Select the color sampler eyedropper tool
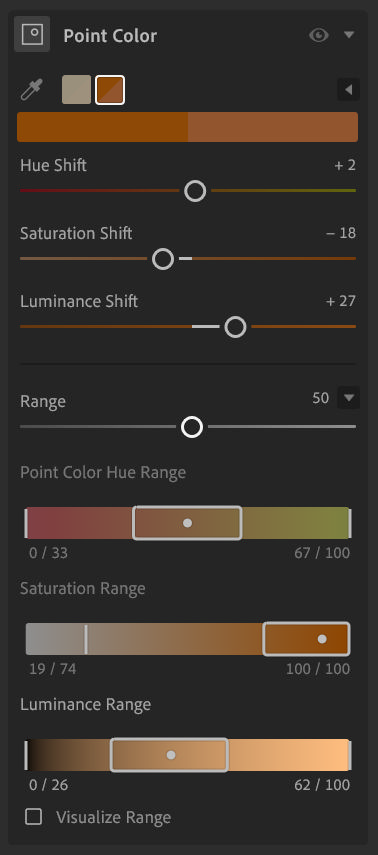Screen dimensions: 378x855 [31, 89]
